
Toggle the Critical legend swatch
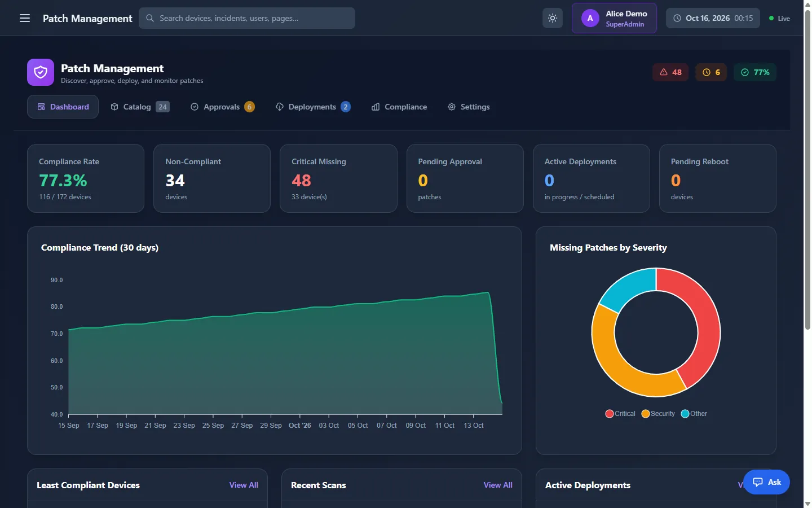pyautogui.click(x=609, y=414)
